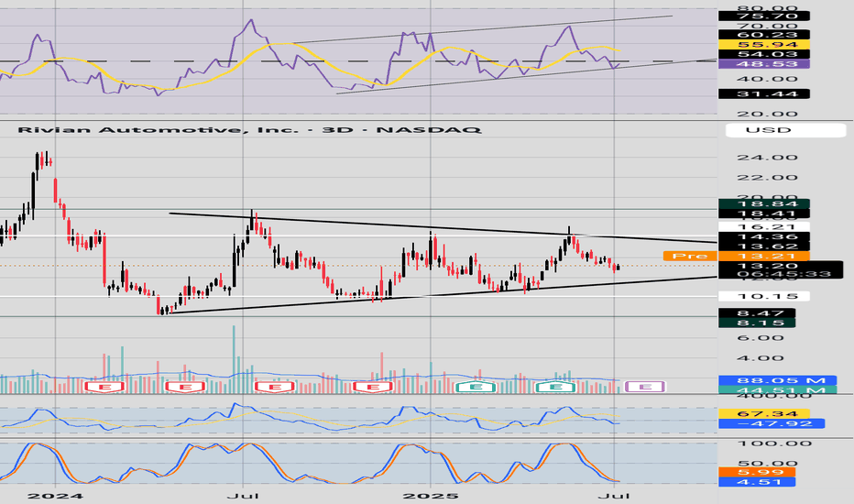
Task: Select the 8.15 price level label
Action: click(x=757, y=323)
